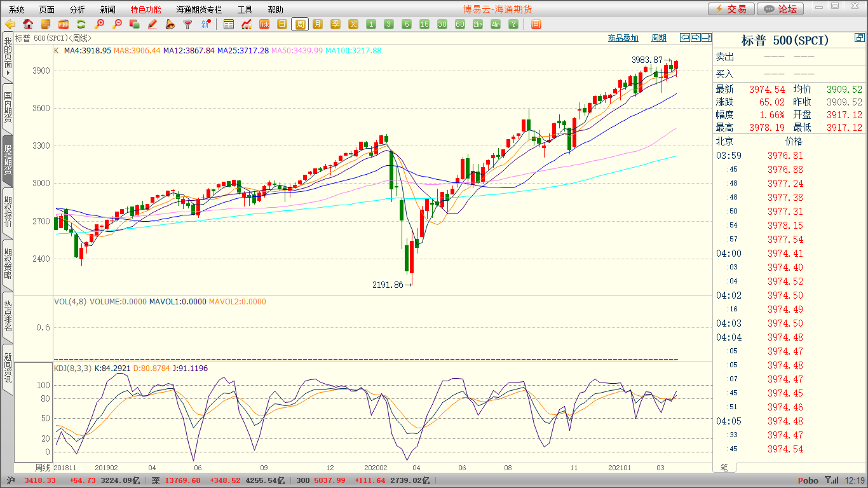The width and height of the screenshot is (868, 488).
Task: Expand the 我的页面 side tab
Action: coord(7,57)
